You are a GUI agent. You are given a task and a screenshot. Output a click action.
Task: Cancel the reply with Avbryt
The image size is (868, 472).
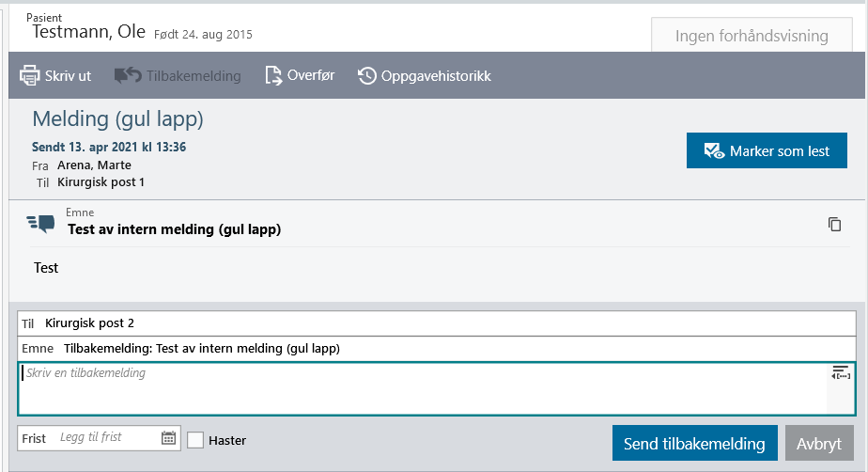819,444
